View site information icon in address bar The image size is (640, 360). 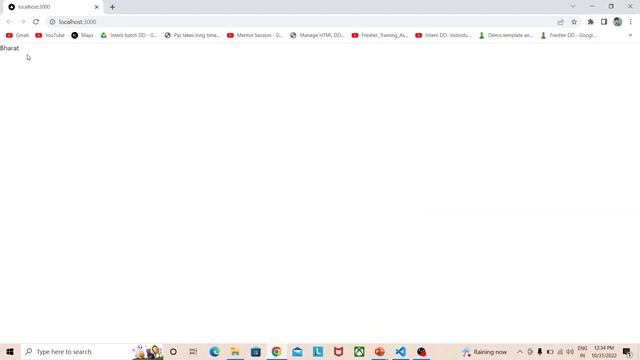click(52, 22)
